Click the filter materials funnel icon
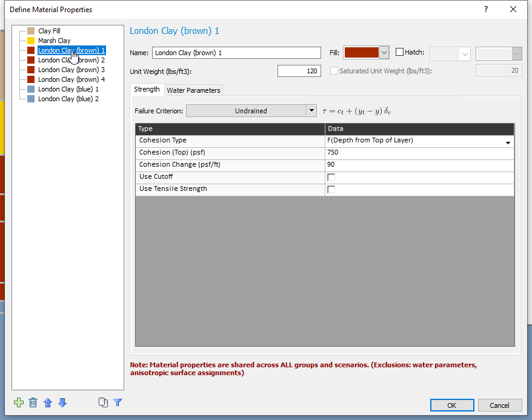This screenshot has width=532, height=420. click(x=118, y=402)
